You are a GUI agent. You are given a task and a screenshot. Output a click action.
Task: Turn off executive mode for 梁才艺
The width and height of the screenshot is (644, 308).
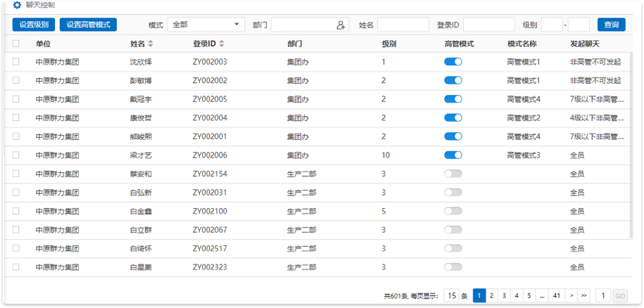point(453,155)
